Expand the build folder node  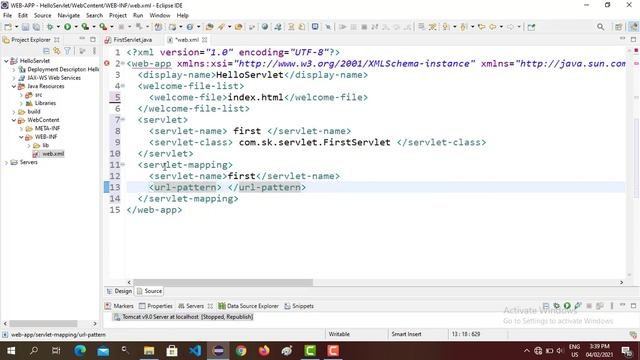coord(13,112)
